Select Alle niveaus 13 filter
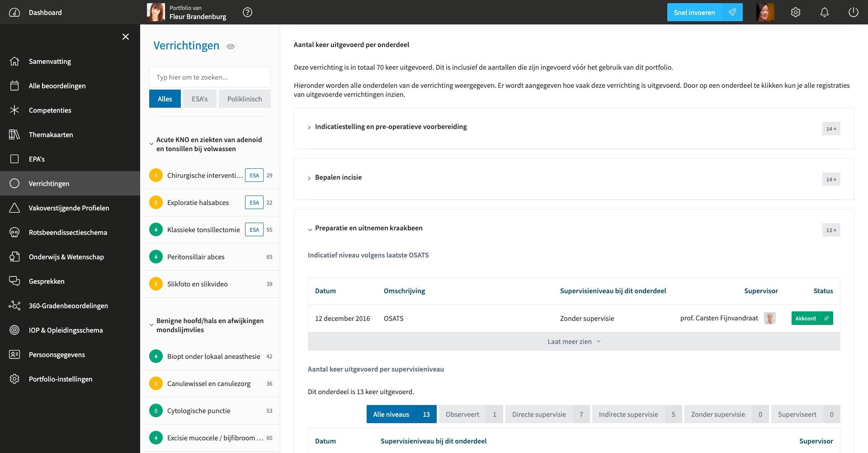Viewport: 868px width, 453px height. click(x=401, y=414)
